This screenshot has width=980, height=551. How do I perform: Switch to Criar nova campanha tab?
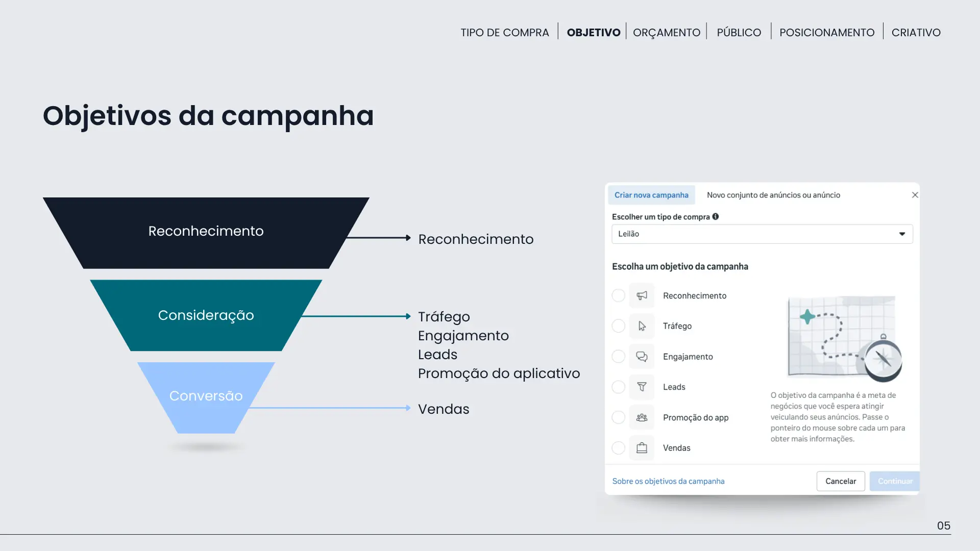[x=651, y=195]
